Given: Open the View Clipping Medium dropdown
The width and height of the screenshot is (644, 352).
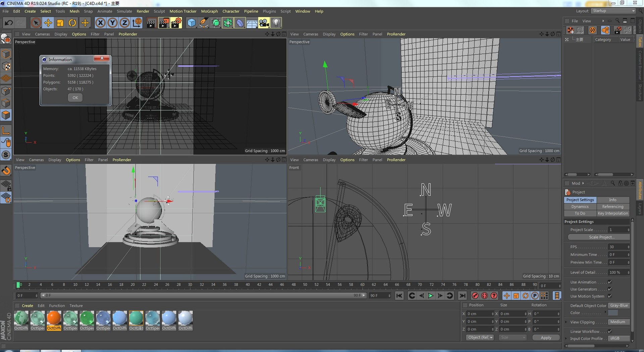Looking at the screenshot, I should point(619,322).
